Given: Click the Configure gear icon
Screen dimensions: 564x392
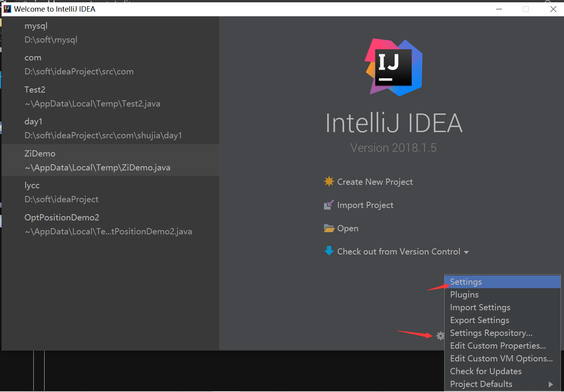Looking at the screenshot, I should (x=440, y=336).
